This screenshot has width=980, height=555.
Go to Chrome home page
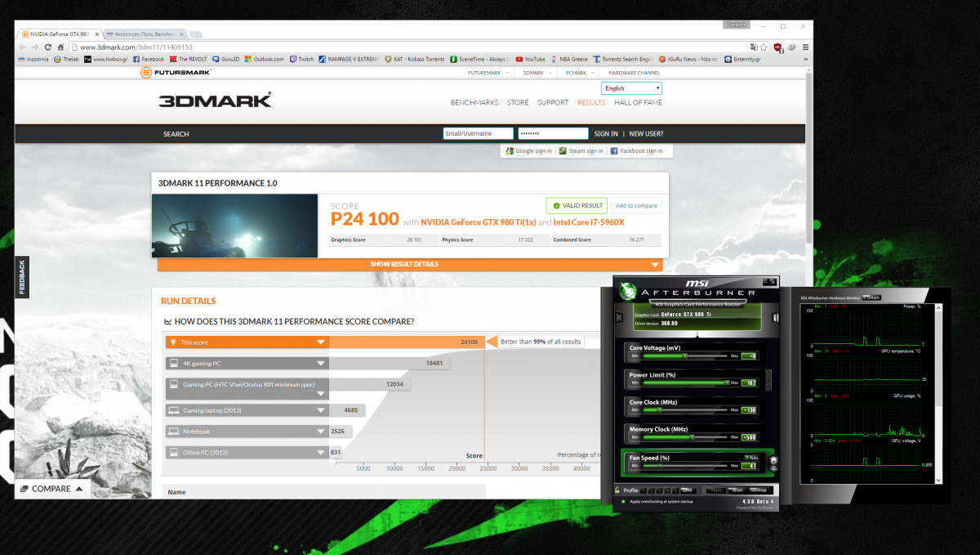point(60,47)
